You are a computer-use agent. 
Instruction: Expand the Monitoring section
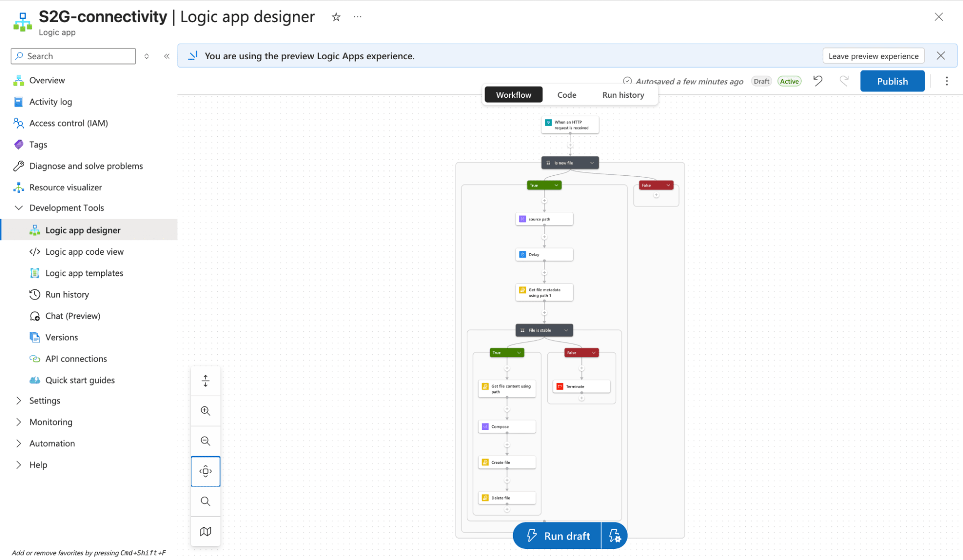pos(19,422)
